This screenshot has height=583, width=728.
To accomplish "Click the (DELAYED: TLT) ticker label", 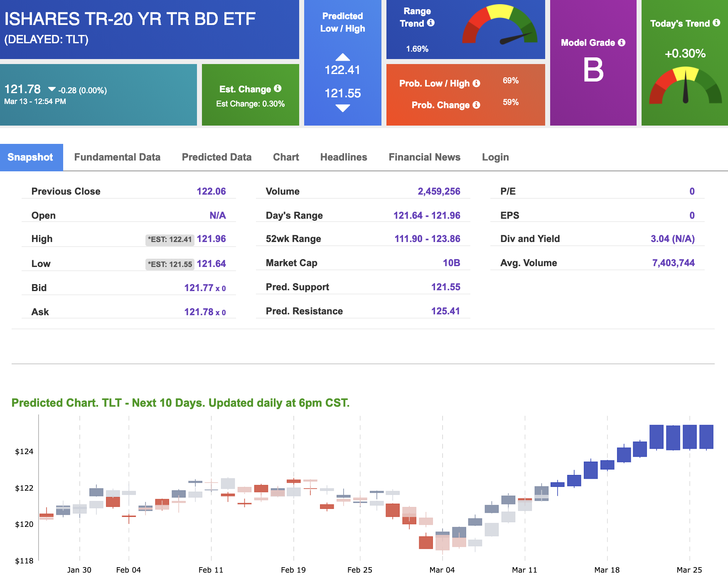I will point(46,40).
